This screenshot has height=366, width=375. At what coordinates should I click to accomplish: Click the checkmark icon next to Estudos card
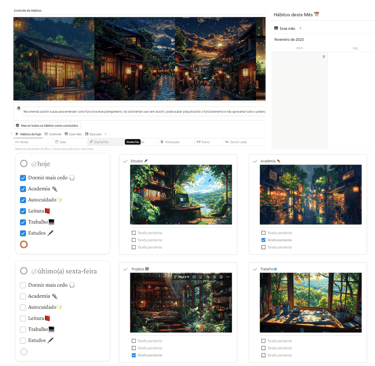pyautogui.click(x=125, y=161)
